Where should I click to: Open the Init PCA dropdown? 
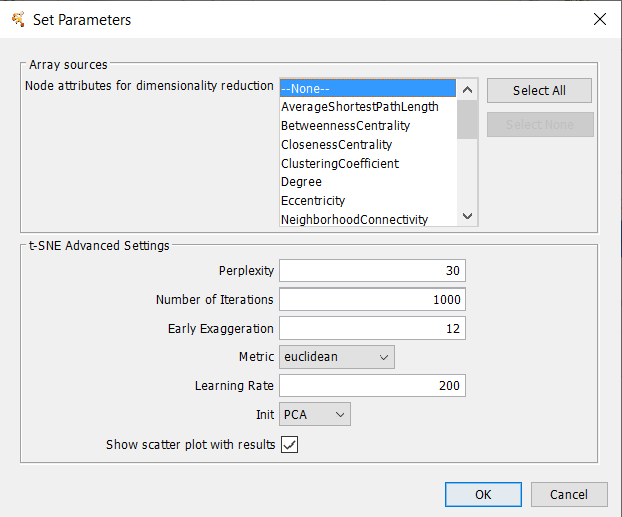[x=315, y=414]
